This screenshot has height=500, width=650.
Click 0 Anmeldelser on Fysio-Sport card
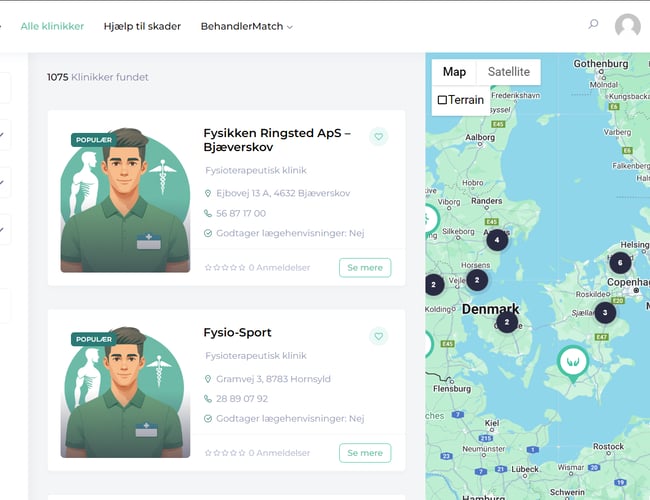pos(279,453)
